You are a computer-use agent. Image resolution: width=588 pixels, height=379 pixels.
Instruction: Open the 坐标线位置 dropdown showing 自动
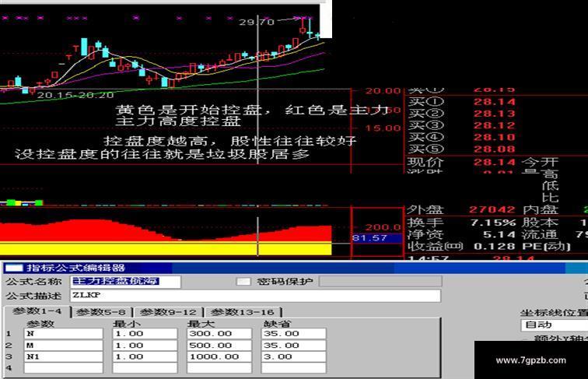click(x=555, y=325)
